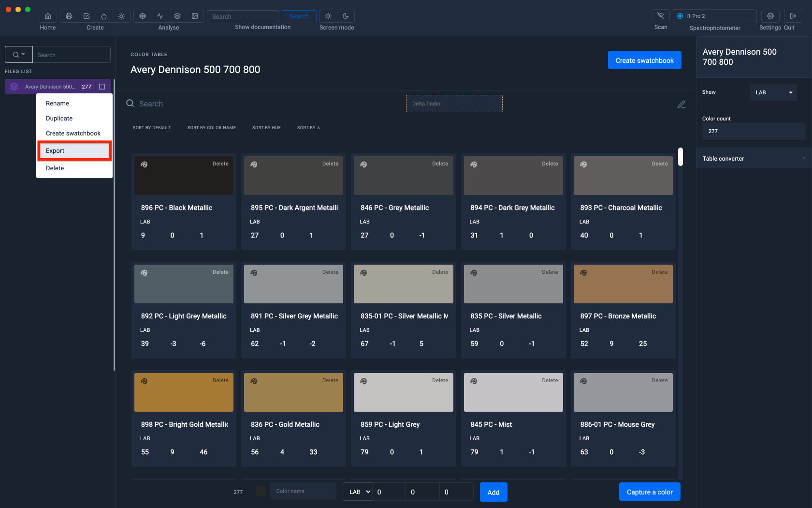The height and width of the screenshot is (508, 812).
Task: Select the i1 Pro 2 spectrophotometer radio
Action: pyautogui.click(x=680, y=16)
